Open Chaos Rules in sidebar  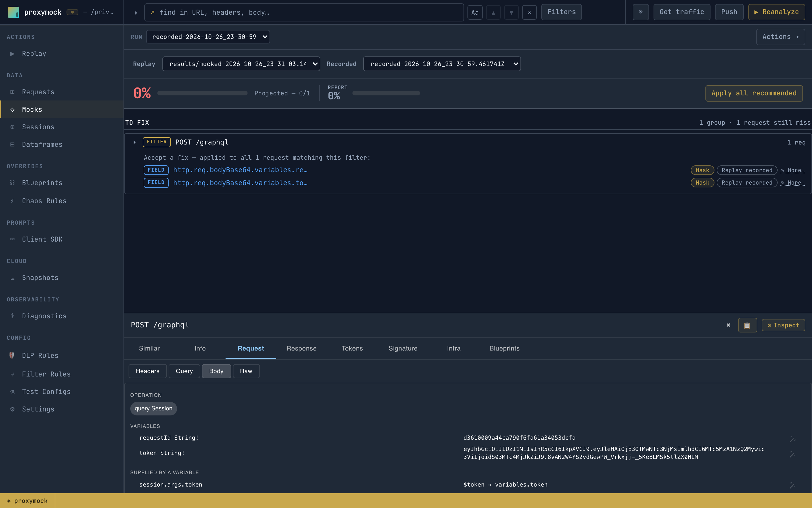62,201
